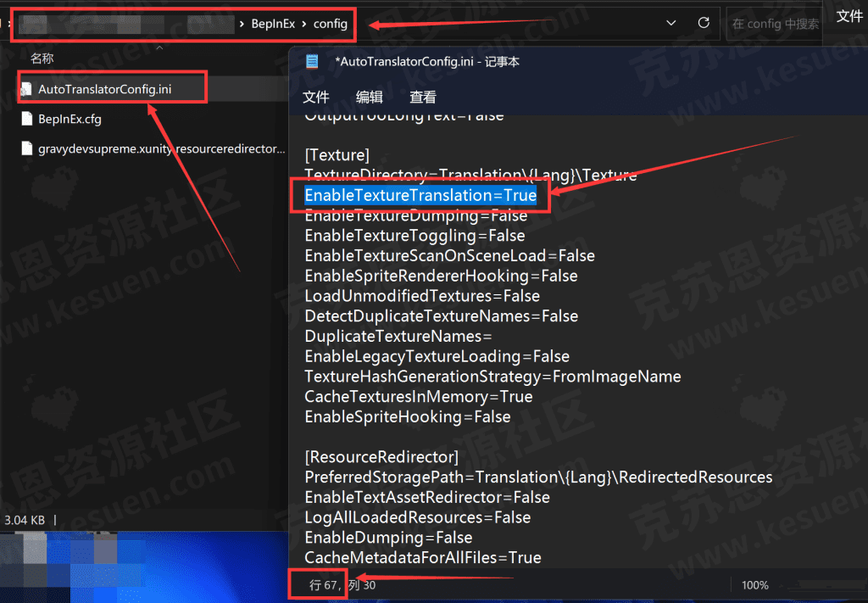Screen dimensions: 868x603
Task: Click the highlighted EnableTextureTranslation=True line
Action: click(x=420, y=195)
